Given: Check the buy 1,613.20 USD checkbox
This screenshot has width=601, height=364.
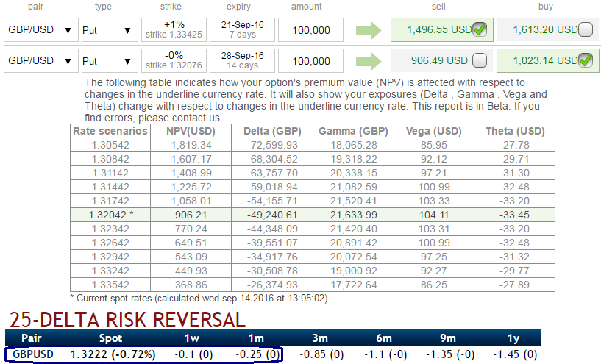Looking at the screenshot, I should pos(586,29).
